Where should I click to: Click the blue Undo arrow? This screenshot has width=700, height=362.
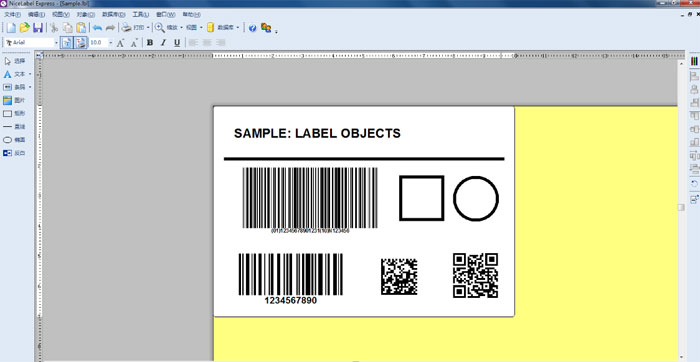[x=97, y=28]
